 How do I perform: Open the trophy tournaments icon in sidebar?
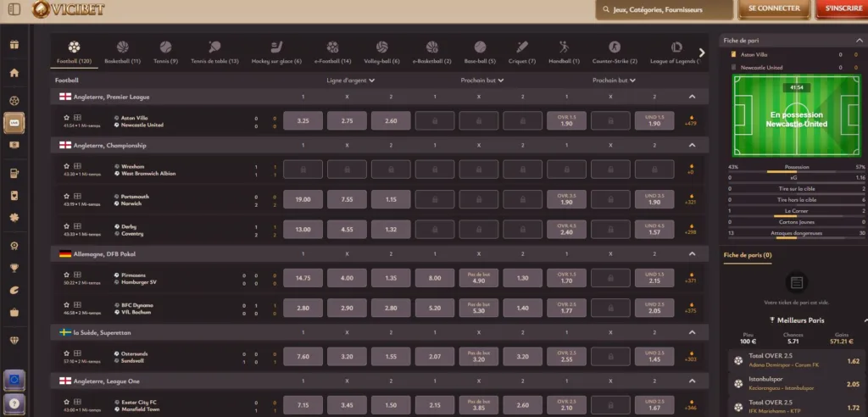[14, 268]
